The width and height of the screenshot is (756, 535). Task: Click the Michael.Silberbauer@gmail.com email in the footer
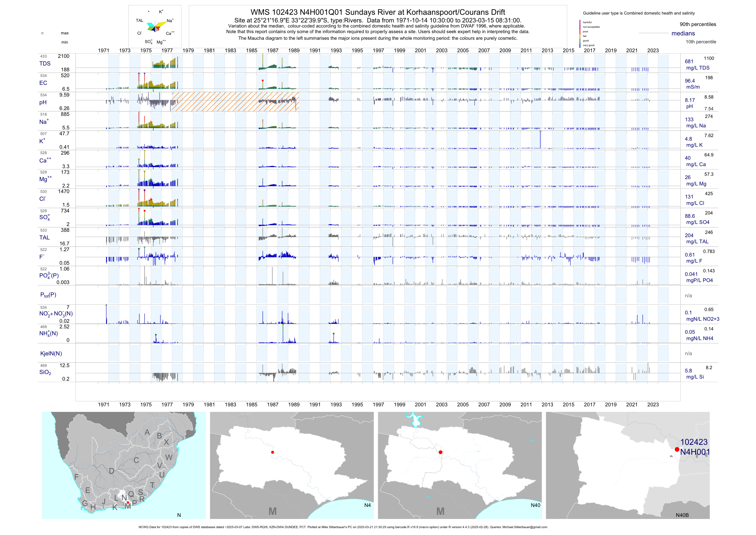(x=525, y=527)
